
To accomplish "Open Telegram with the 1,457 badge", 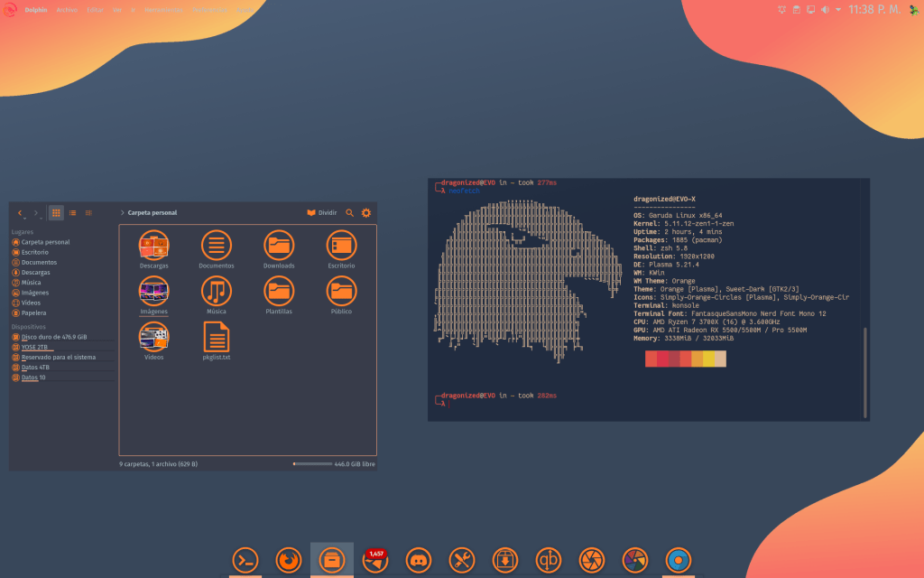I will (x=375, y=560).
